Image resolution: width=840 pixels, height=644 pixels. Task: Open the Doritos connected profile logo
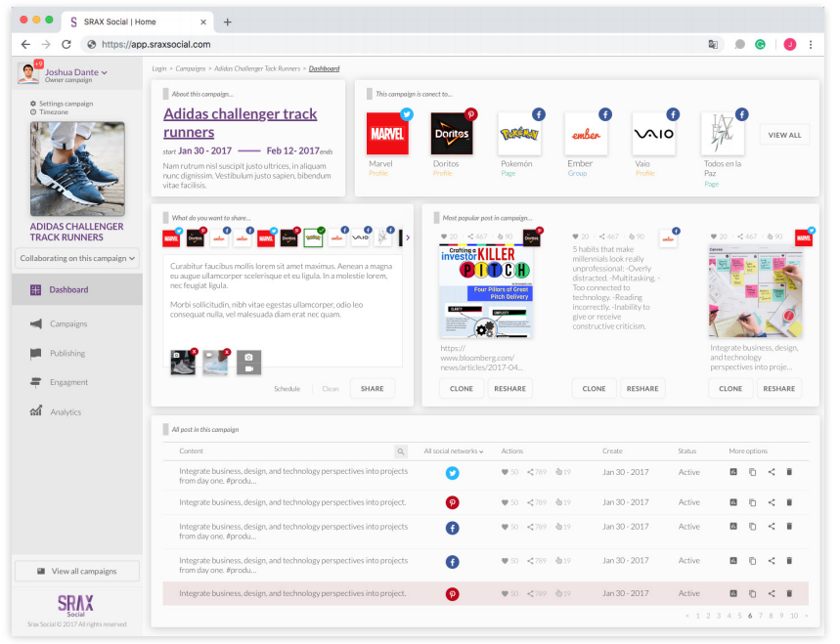452,133
